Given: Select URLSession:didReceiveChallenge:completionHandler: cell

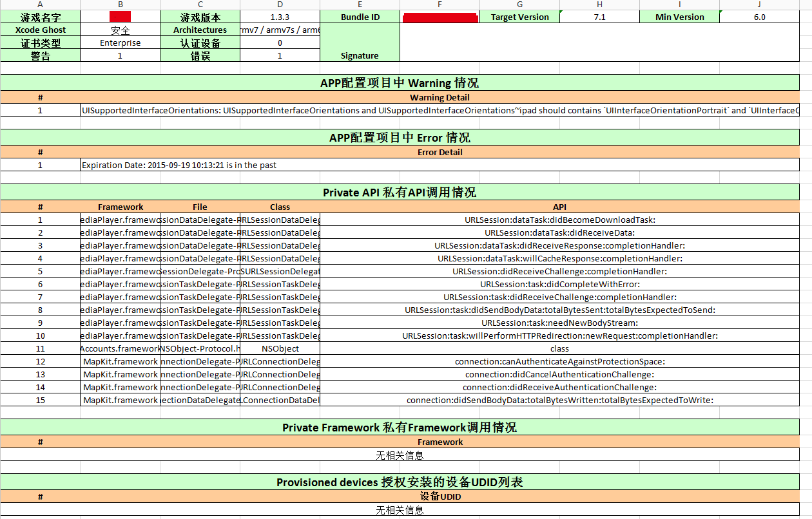Looking at the screenshot, I should point(559,271).
